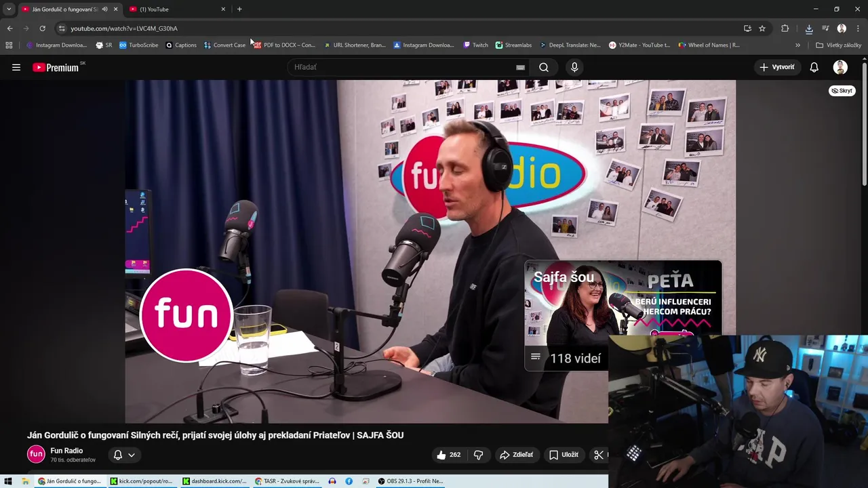This screenshot has width=868, height=488.
Task: Switch to the dashboard.kick.com taskbar window
Action: [214, 481]
